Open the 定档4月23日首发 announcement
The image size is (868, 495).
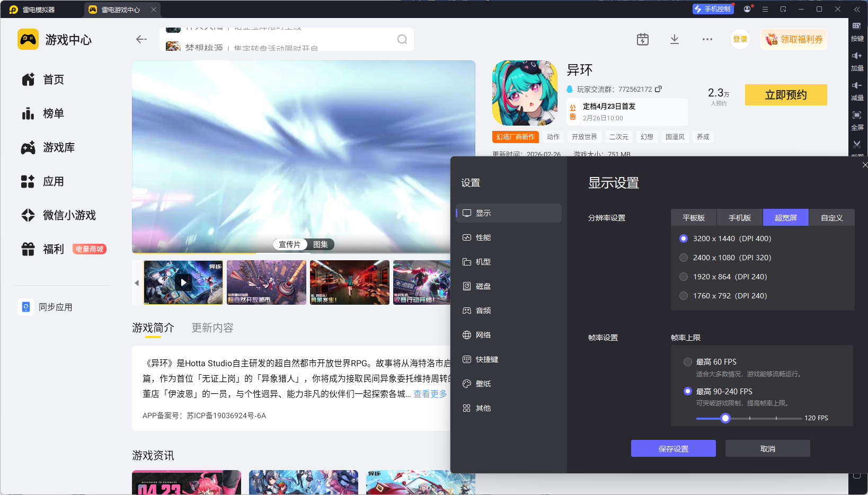point(627,112)
